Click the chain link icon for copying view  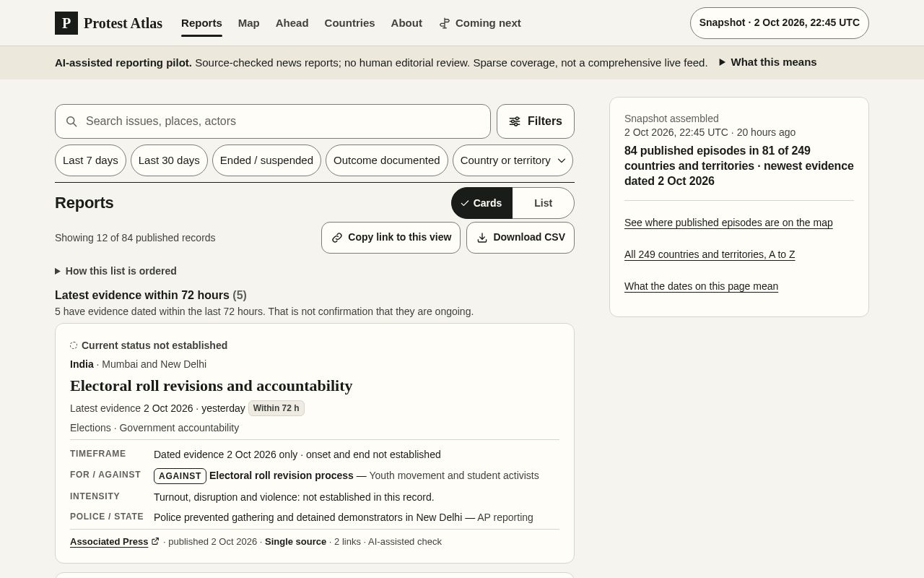click(x=337, y=238)
